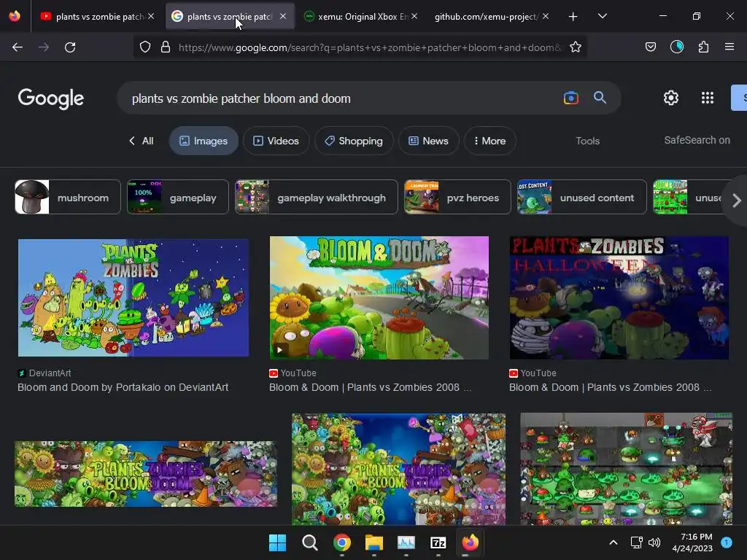Open the DeviantArt Bloom and Doom image
Image resolution: width=747 pixels, height=560 pixels.
point(133,298)
